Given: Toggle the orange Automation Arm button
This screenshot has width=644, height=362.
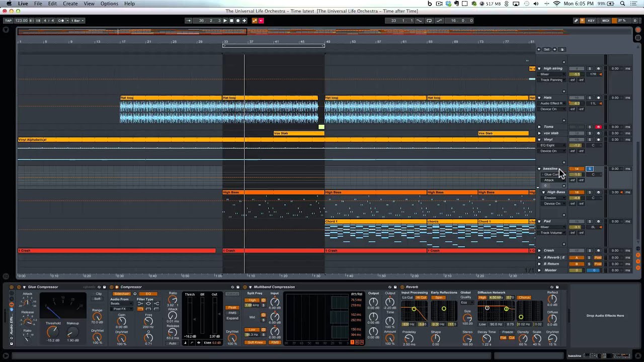Looking at the screenshot, I should coord(255,21).
